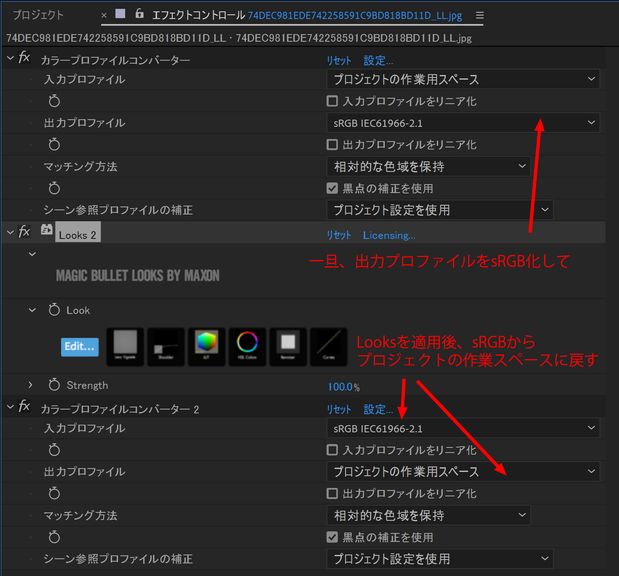Uncheck converter 2 黒点の補正を使用 checkbox
The width and height of the screenshot is (619, 576).
[x=332, y=537]
